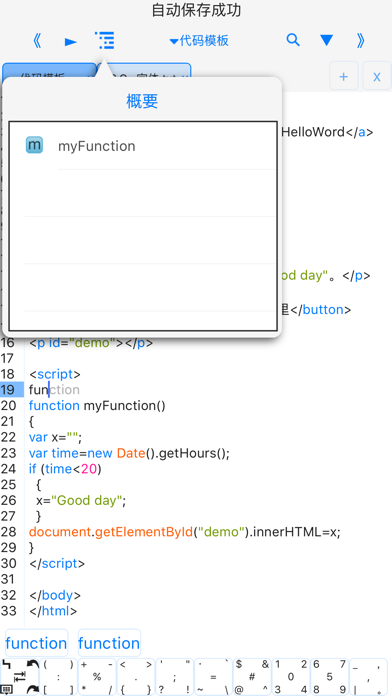Click the </script> closing tag line
This screenshot has width=392, height=696.
tap(57, 564)
